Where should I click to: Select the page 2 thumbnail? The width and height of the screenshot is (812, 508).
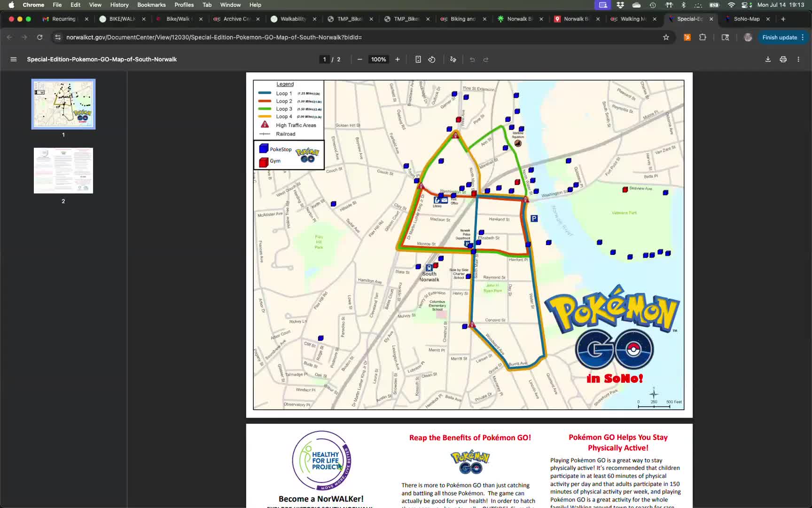point(63,170)
